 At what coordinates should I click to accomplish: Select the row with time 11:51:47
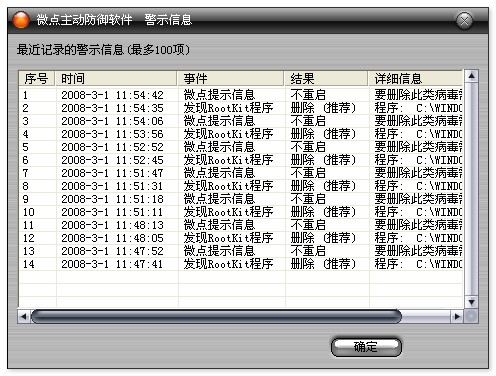241,173
